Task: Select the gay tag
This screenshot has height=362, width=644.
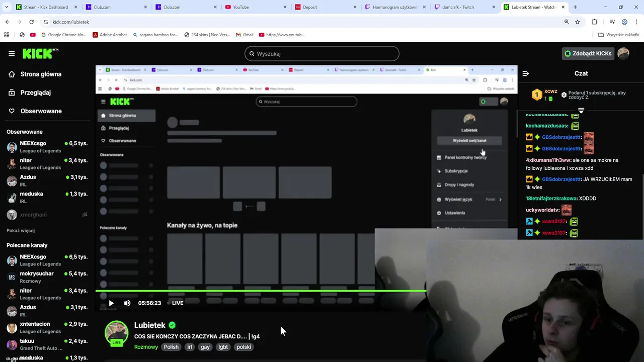Action: [205, 347]
